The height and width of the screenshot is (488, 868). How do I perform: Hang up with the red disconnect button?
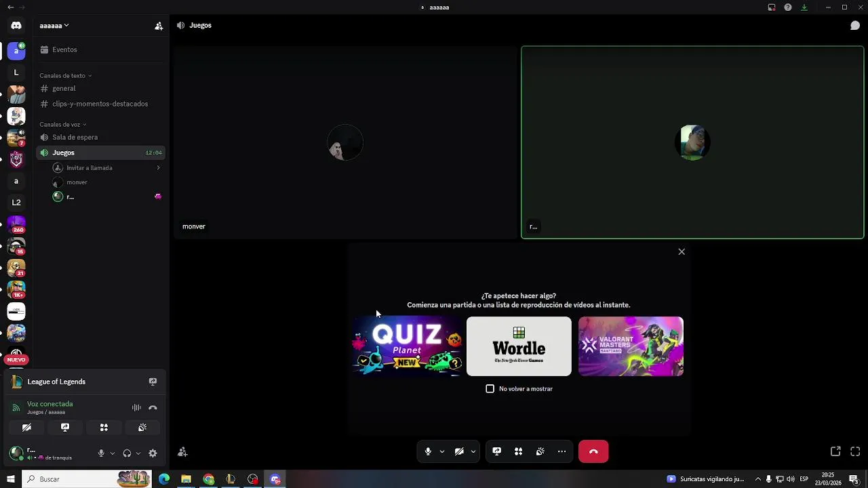click(593, 451)
